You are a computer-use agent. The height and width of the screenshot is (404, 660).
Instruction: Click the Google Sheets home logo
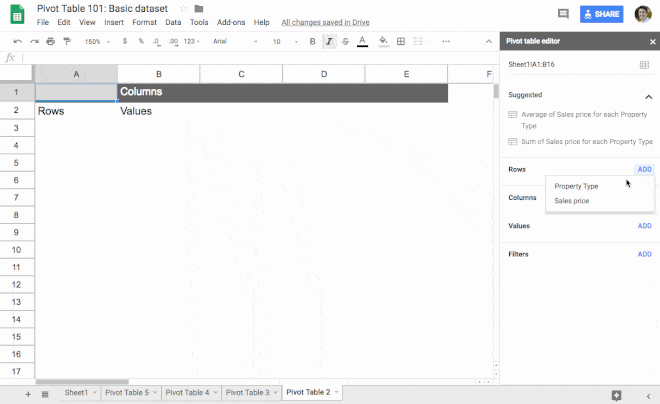pos(17,15)
